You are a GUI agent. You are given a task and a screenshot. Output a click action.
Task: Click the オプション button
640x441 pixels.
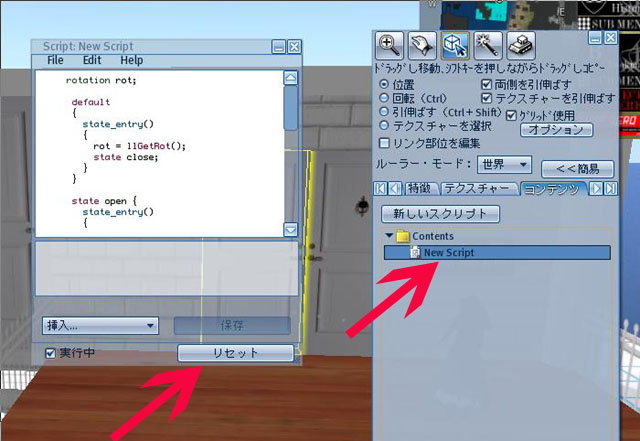[556, 130]
